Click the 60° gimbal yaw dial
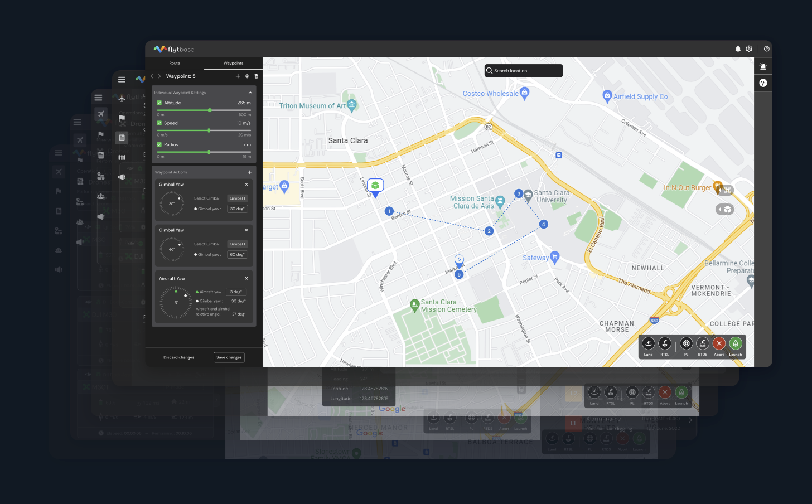 [x=172, y=249]
